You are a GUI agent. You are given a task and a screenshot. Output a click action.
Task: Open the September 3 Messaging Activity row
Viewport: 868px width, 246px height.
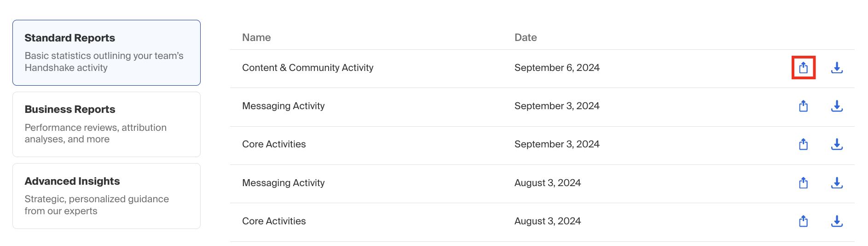pyautogui.click(x=542, y=107)
